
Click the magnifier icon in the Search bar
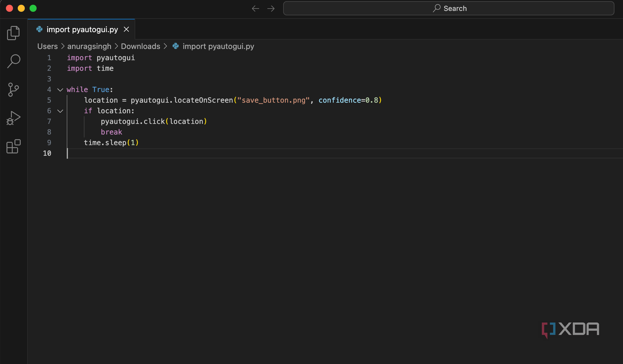pos(436,8)
